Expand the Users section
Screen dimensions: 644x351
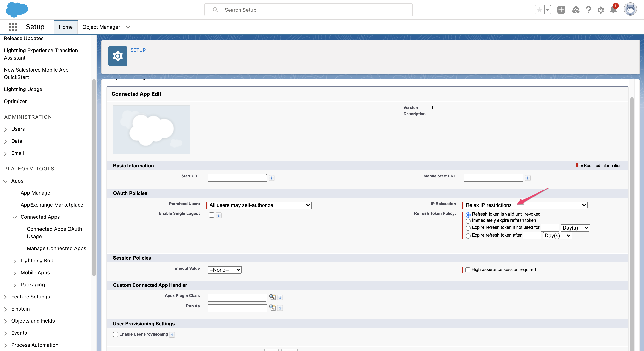[x=5, y=129]
